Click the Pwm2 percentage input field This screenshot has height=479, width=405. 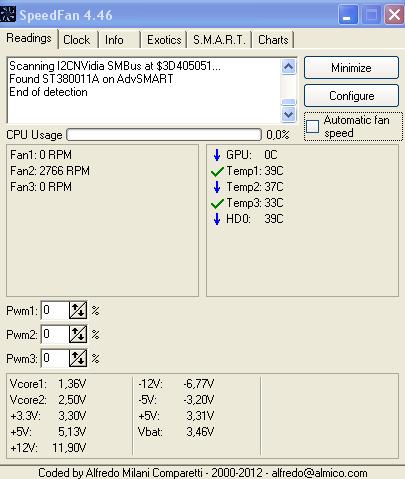[x=55, y=334]
